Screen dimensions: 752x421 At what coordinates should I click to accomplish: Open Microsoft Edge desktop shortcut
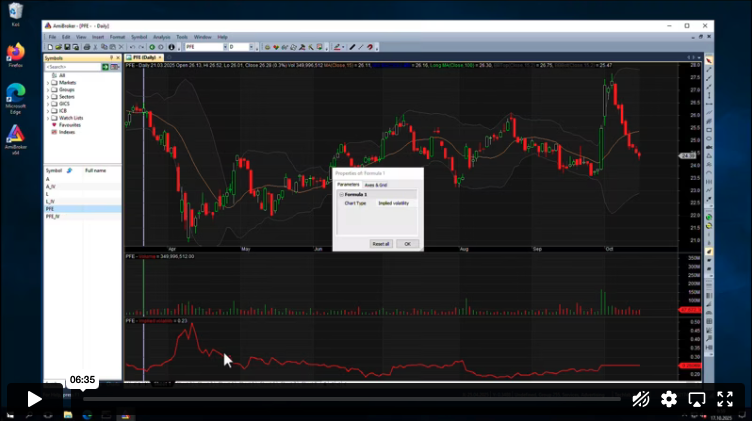[x=15, y=99]
